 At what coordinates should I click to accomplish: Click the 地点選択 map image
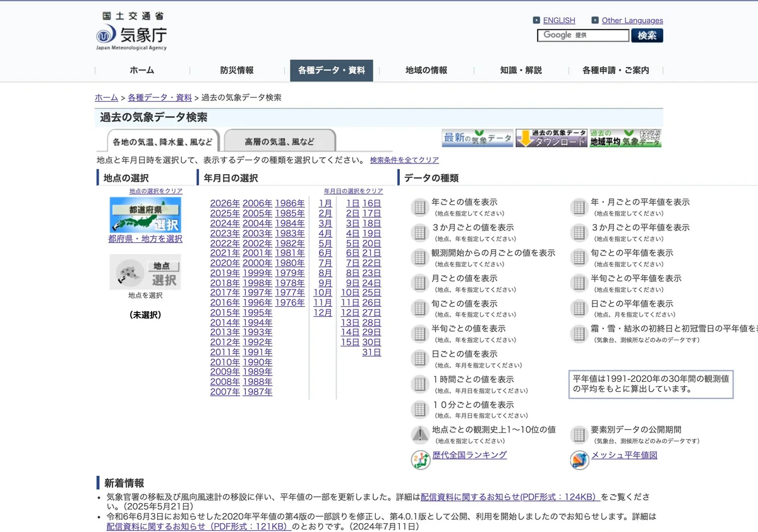pyautogui.click(x=145, y=272)
